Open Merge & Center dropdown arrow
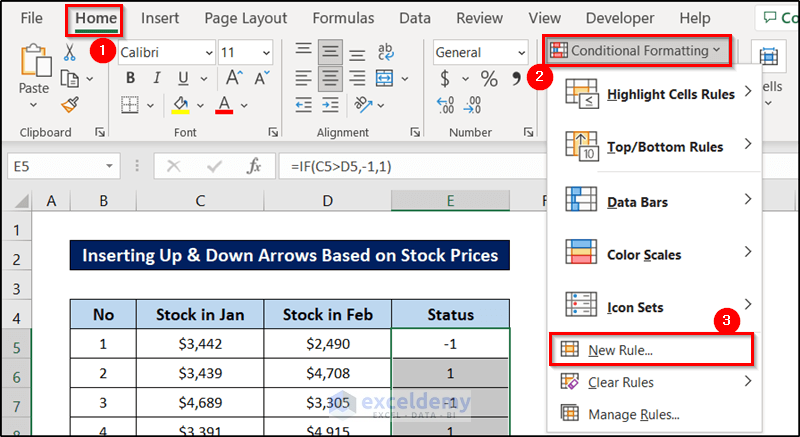Viewport: 800px width, 437px height. click(405, 79)
